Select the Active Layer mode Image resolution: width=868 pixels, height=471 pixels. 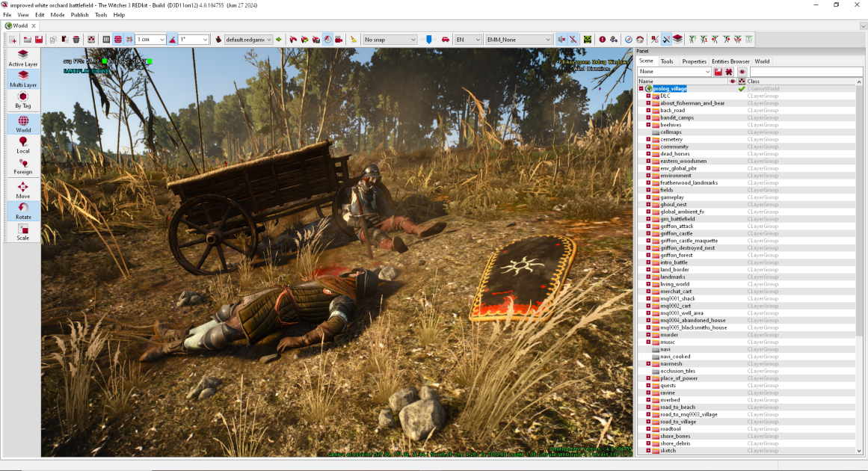tap(23, 58)
